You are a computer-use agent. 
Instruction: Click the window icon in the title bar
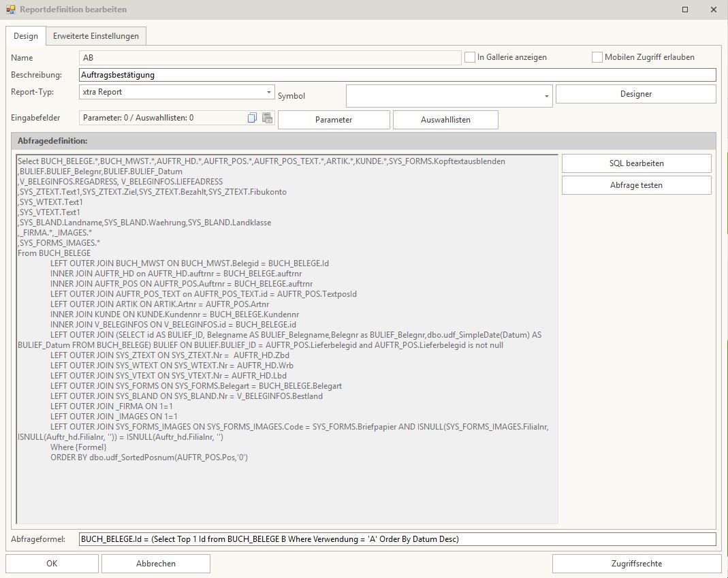tap(10, 10)
